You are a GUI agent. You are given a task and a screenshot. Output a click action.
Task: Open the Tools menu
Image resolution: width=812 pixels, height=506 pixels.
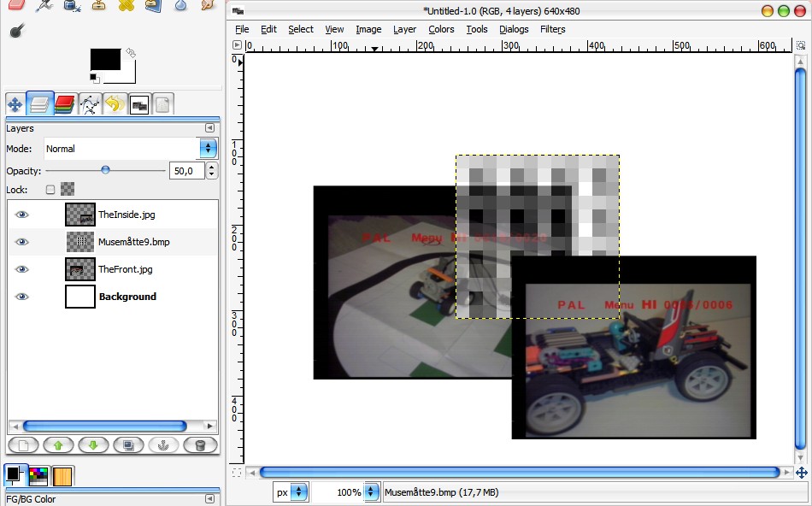(476, 29)
